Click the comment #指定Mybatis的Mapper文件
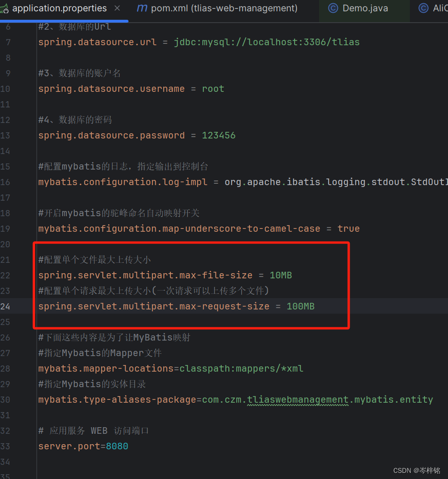Viewport: 448px width, 479px height. (x=100, y=353)
